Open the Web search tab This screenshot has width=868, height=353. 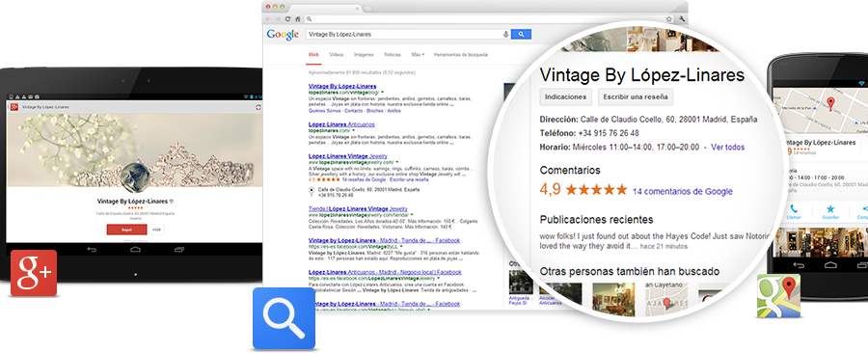coord(313,55)
